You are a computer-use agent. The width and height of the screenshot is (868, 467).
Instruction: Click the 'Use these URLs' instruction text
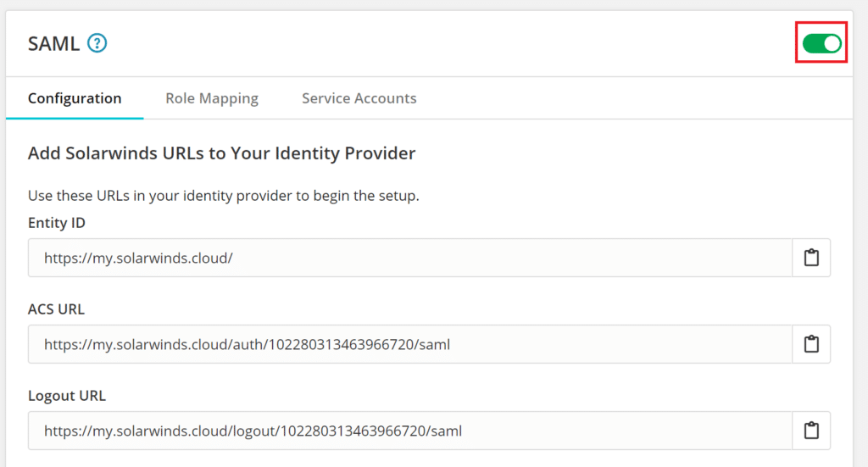[x=224, y=196]
